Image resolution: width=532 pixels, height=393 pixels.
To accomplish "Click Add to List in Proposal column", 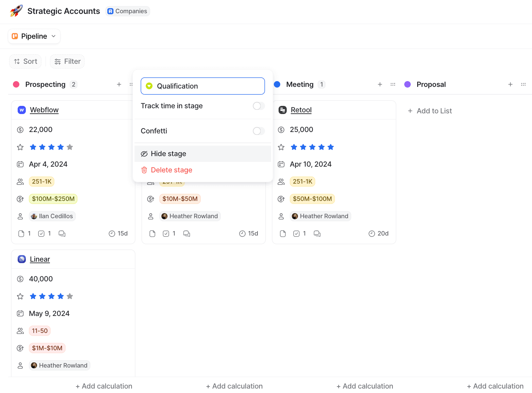I will [x=430, y=111].
